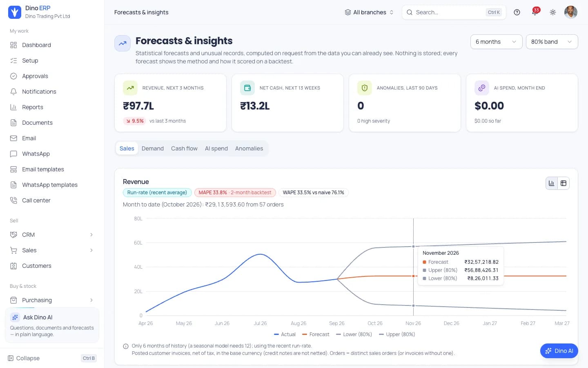Collapse the sidebar

[x=52, y=358]
